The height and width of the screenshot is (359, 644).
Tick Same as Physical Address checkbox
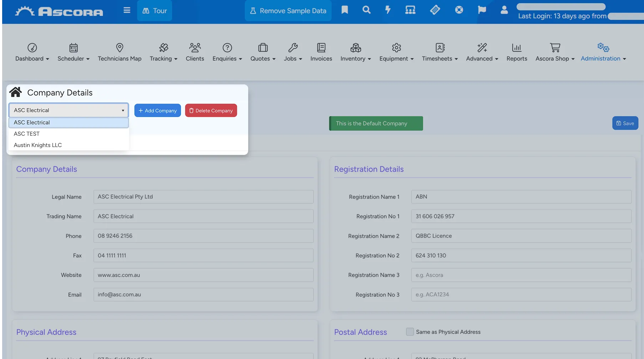coord(410,332)
